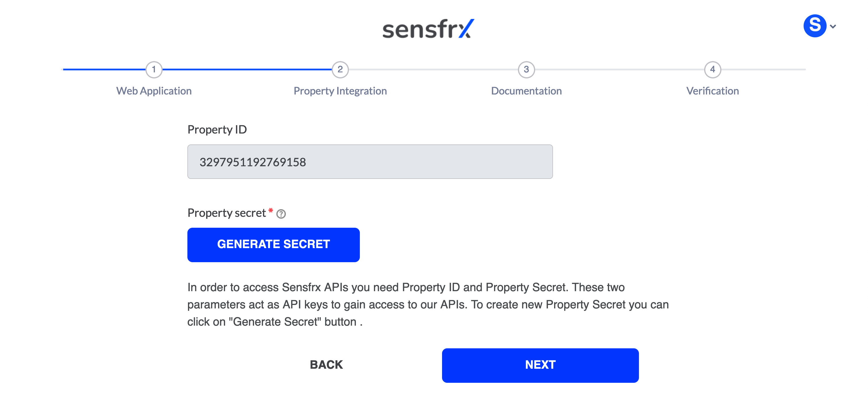The image size is (868, 398).
Task: Click step 2 circle in progress bar
Action: [x=340, y=70]
